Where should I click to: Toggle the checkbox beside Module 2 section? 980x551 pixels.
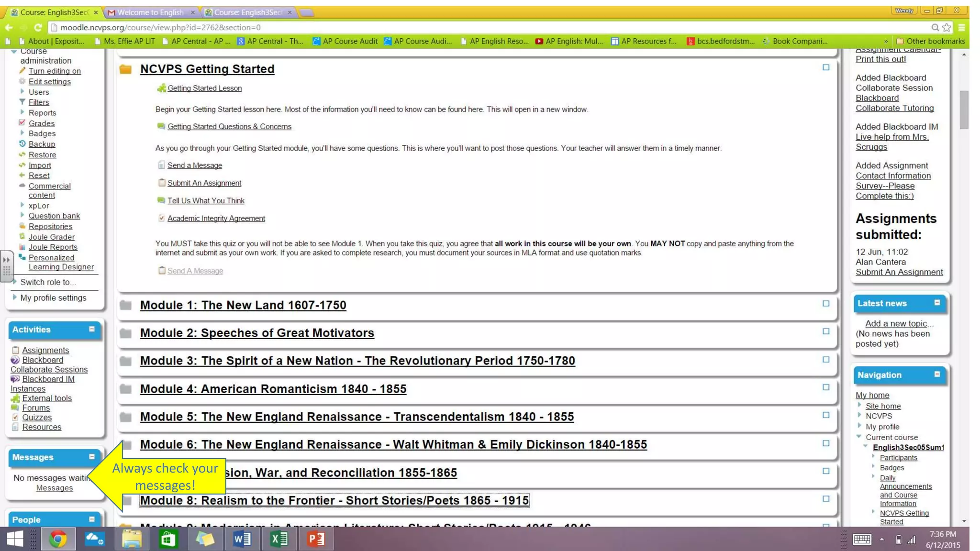826,331
